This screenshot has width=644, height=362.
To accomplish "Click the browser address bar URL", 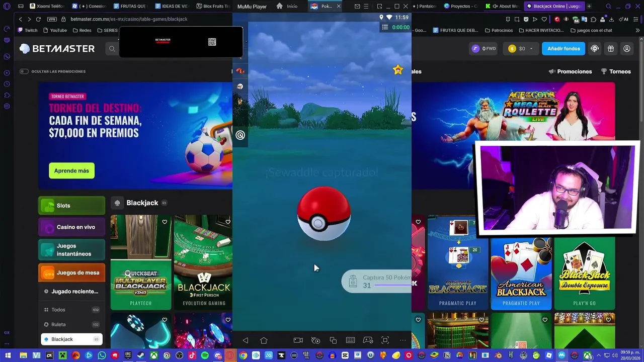I will coord(129,19).
